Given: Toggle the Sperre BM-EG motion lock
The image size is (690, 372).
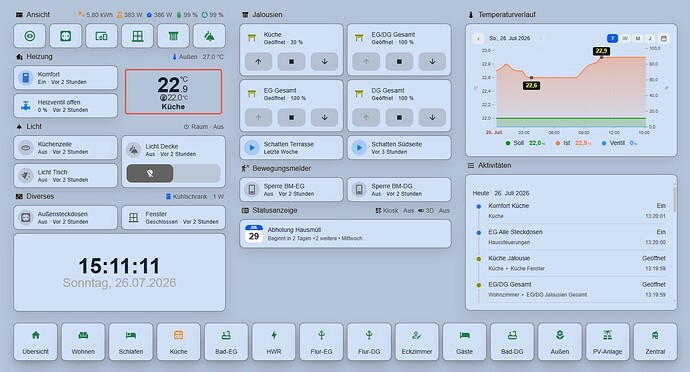Looking at the screenshot, I should 291,190.
